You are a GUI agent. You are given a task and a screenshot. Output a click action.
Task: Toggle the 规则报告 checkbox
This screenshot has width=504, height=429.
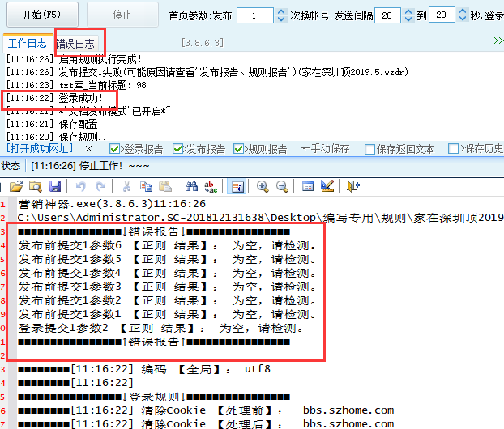(x=238, y=149)
